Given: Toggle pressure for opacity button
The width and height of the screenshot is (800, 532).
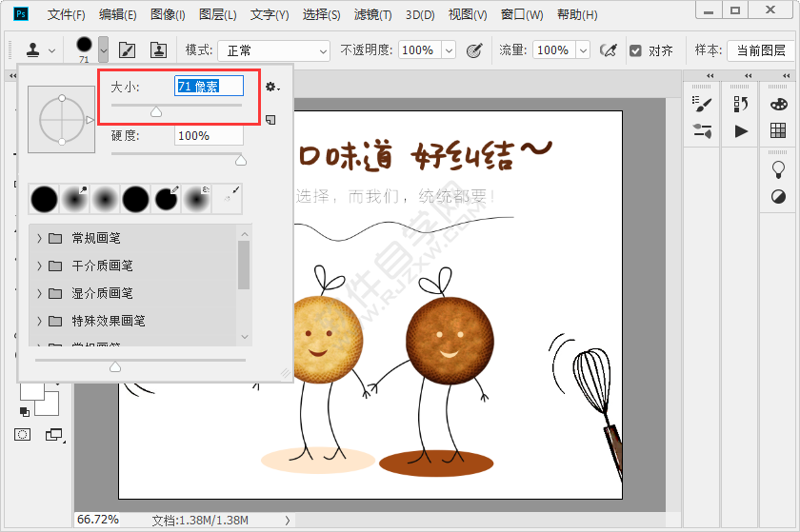Looking at the screenshot, I should point(473,49).
